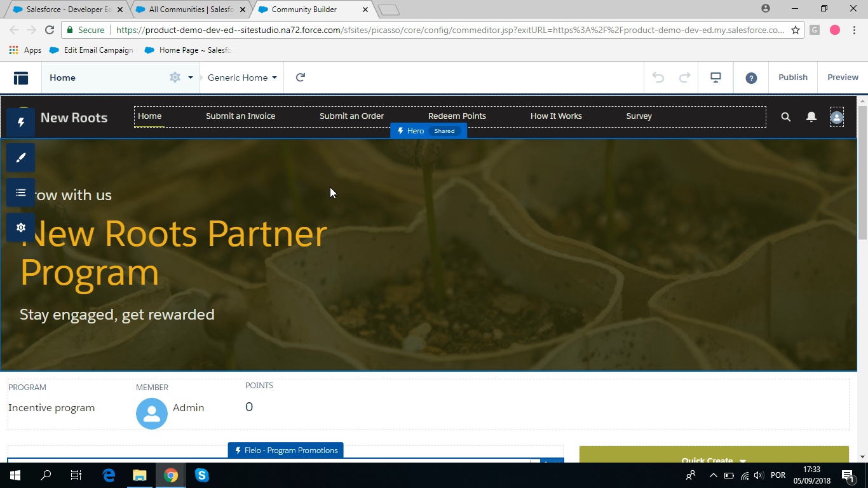The height and width of the screenshot is (488, 868).
Task: Open the Page Structure list panel
Action: 21,193
